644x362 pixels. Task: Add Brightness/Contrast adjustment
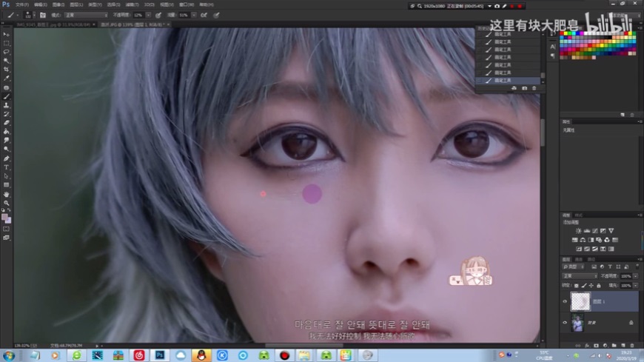coord(578,230)
